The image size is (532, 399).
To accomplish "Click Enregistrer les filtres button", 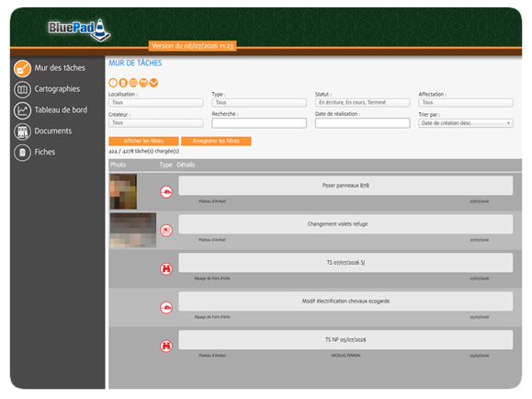I will coord(216,141).
